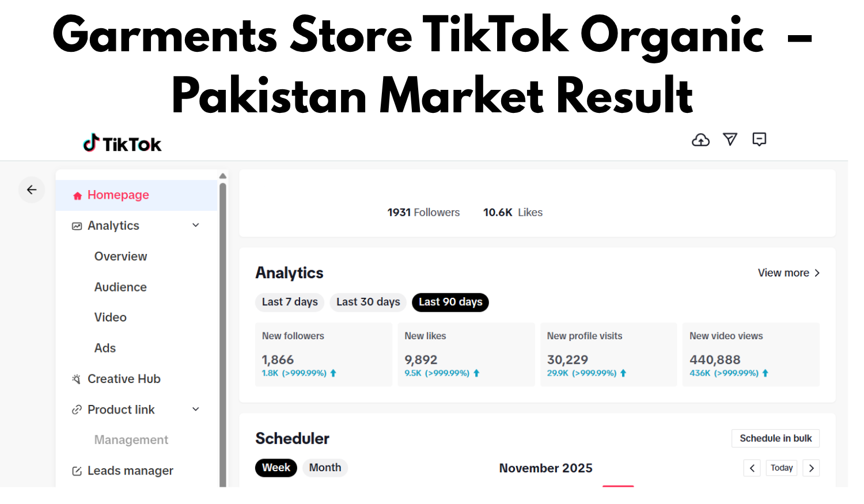Image resolution: width=864 pixels, height=504 pixels.
Task: Open Creative Hub from the sidebar
Action: pyautogui.click(x=123, y=378)
